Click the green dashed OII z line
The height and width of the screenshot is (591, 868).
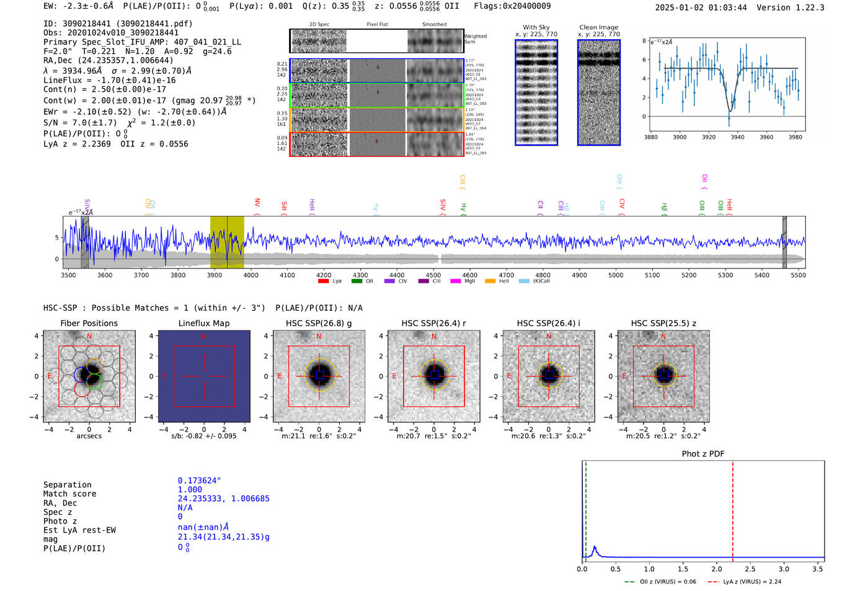click(585, 512)
